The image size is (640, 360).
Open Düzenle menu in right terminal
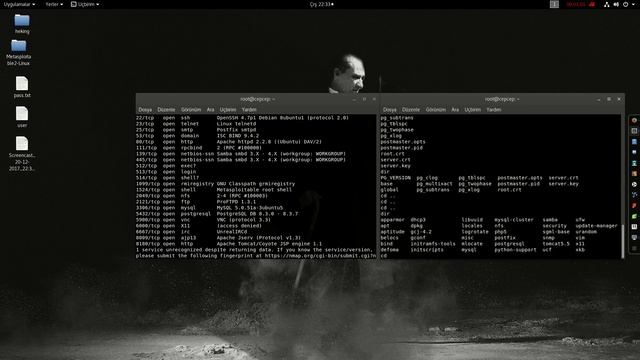[411, 110]
